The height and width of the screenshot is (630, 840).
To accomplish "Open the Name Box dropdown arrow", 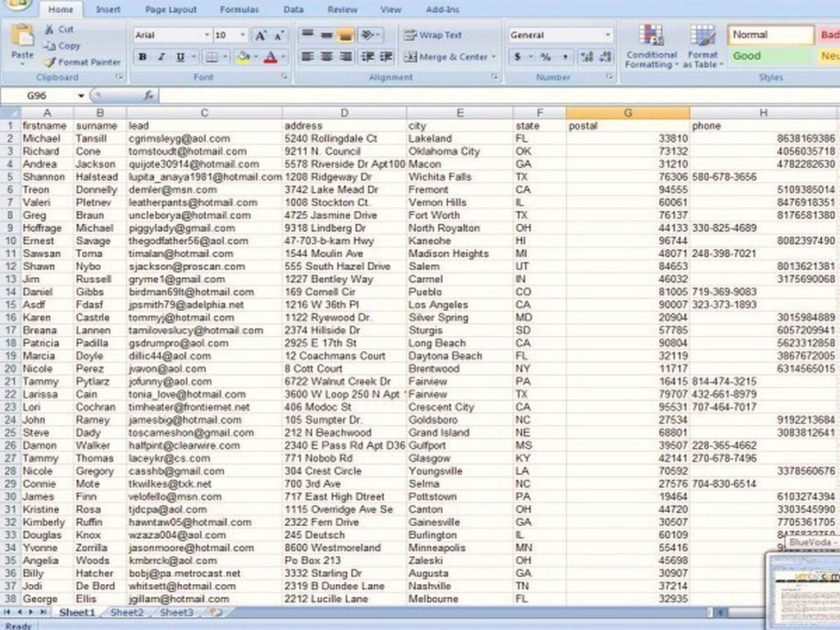I will click(80, 96).
